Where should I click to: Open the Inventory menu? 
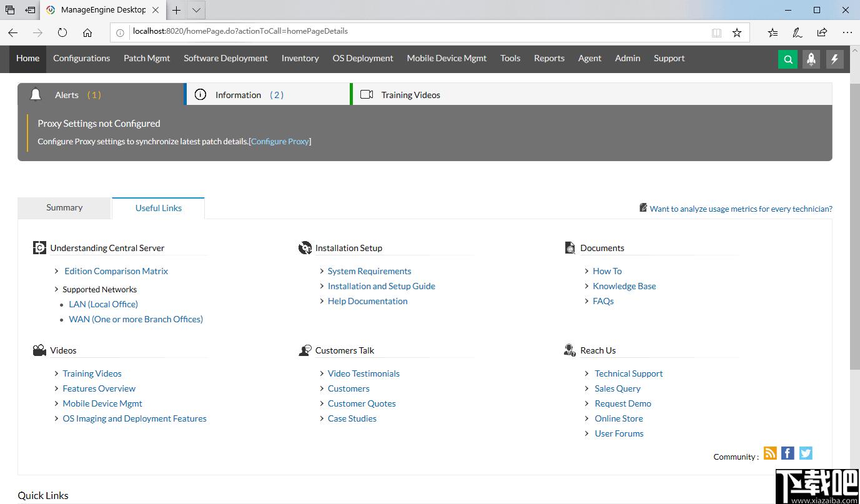300,58
